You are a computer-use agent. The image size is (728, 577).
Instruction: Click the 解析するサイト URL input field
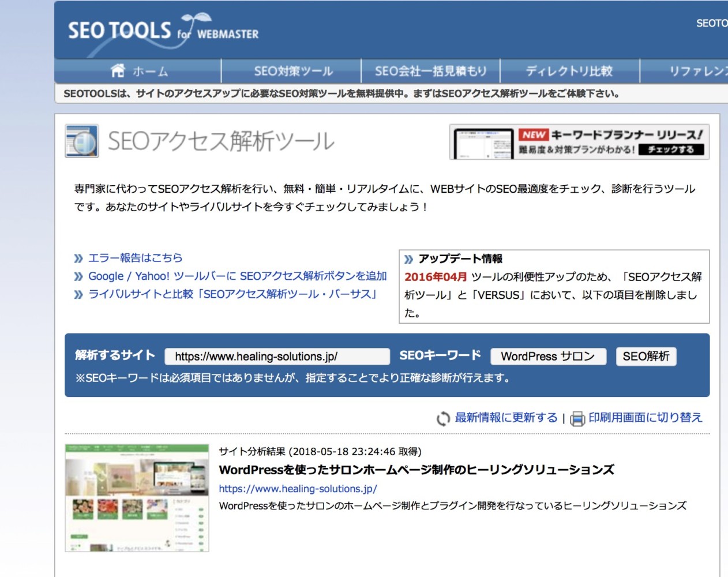point(277,356)
